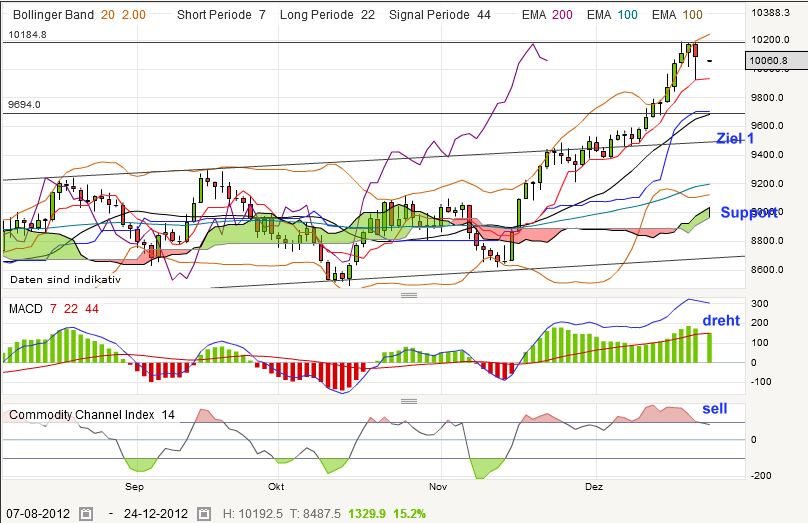Click the low value T: 8487.5
The width and height of the screenshot is (808, 523).
315,514
